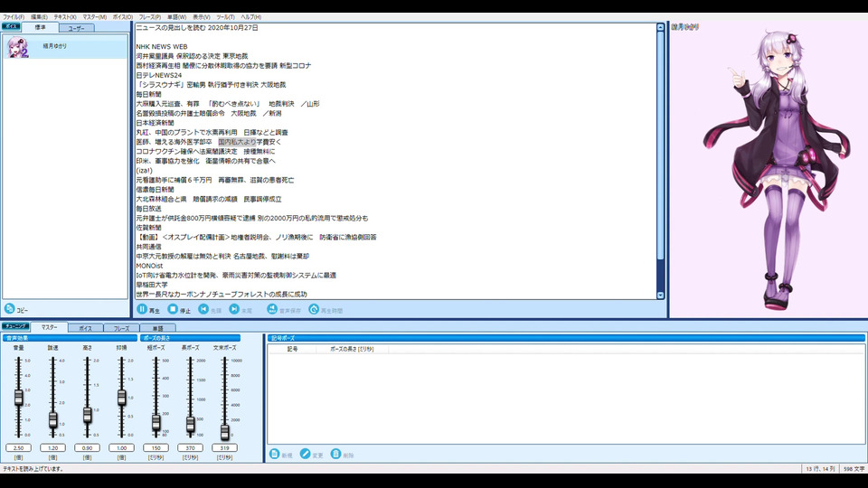Click the 高さ pitch slider handle
The width and height of the screenshot is (868, 488).
tap(87, 415)
